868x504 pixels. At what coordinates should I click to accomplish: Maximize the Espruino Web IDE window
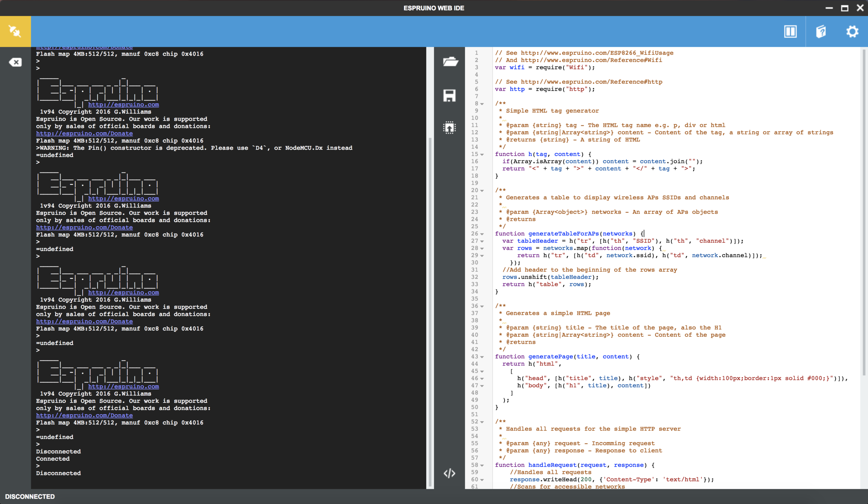point(844,8)
